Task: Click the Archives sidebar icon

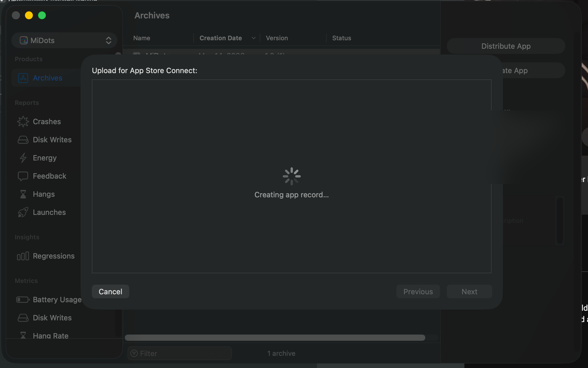Action: (x=23, y=78)
